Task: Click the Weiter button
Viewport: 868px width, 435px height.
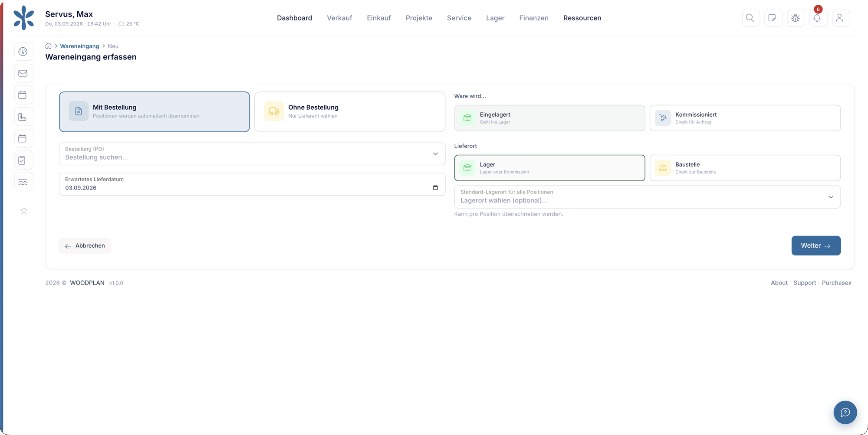Action: click(x=816, y=245)
